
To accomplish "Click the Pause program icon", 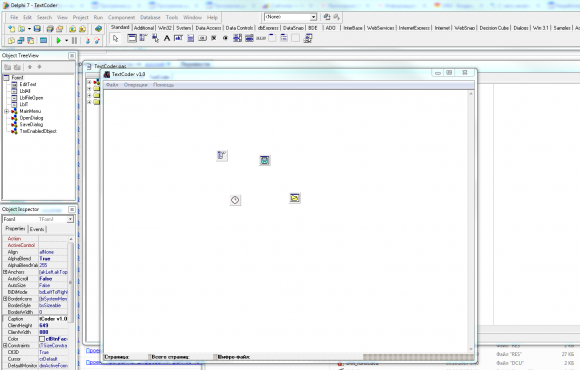I will pos(74,40).
